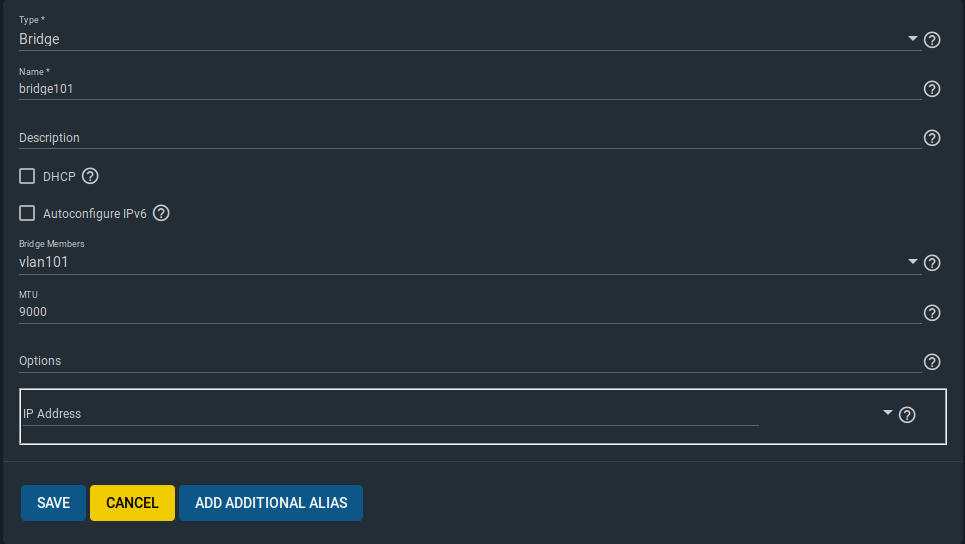Click Add Additional Alias button
The width and height of the screenshot is (965, 544).
[x=271, y=503]
